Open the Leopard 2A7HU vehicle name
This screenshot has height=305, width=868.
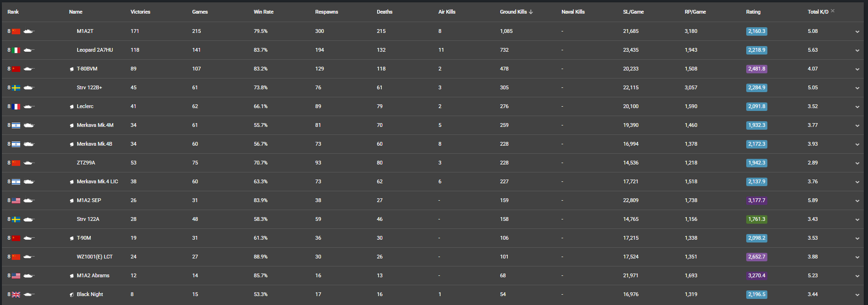95,50
